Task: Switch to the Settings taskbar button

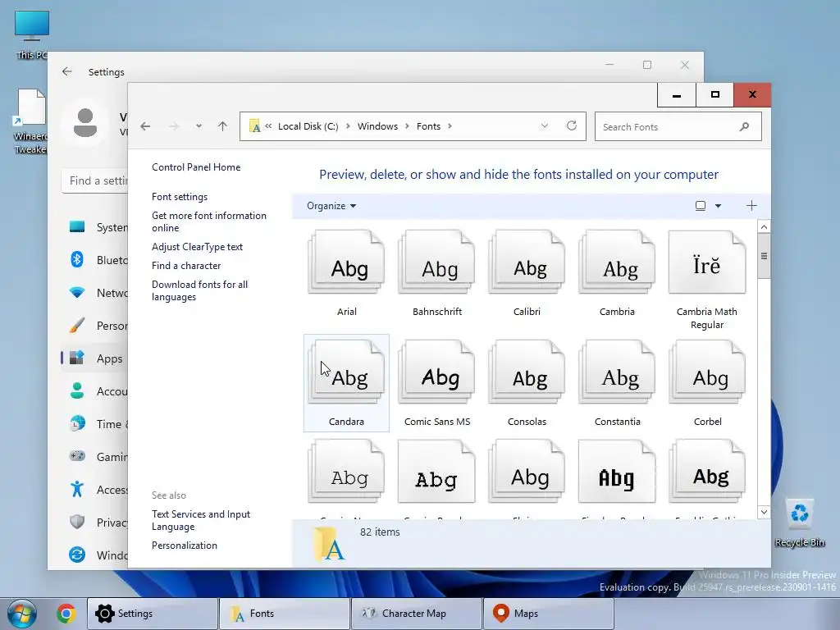Action: point(153,614)
